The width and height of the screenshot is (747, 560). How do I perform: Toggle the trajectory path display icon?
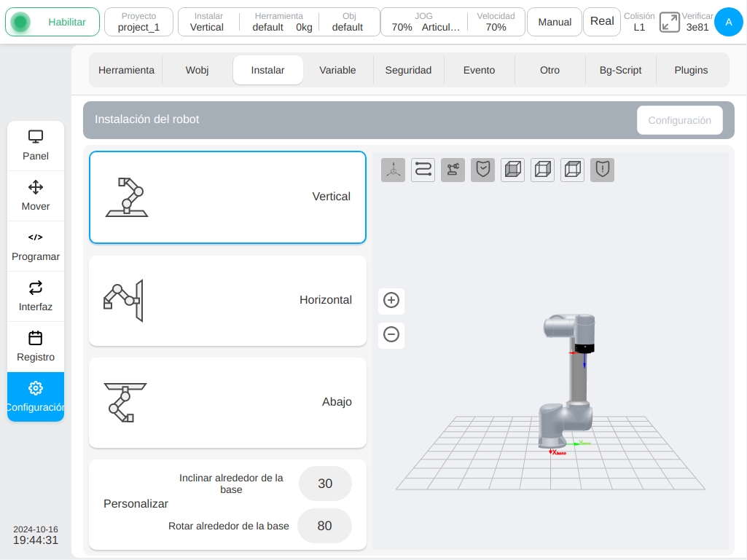tap(423, 170)
